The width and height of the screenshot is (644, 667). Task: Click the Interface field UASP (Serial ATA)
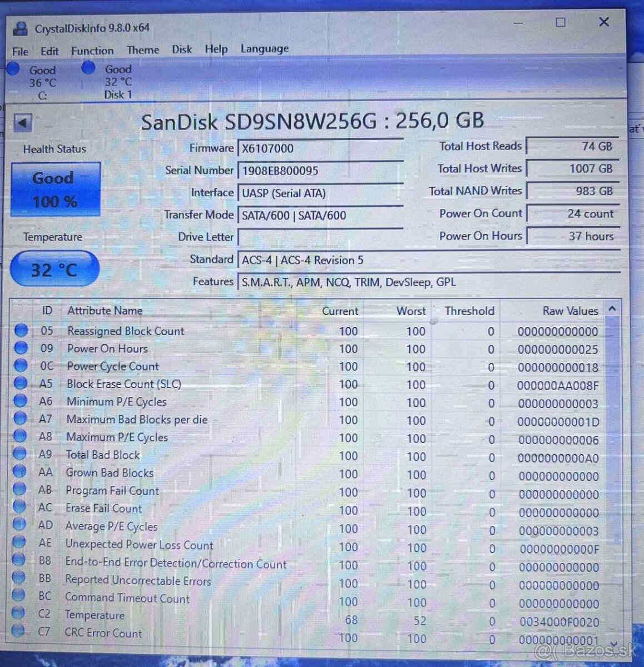coord(320,193)
